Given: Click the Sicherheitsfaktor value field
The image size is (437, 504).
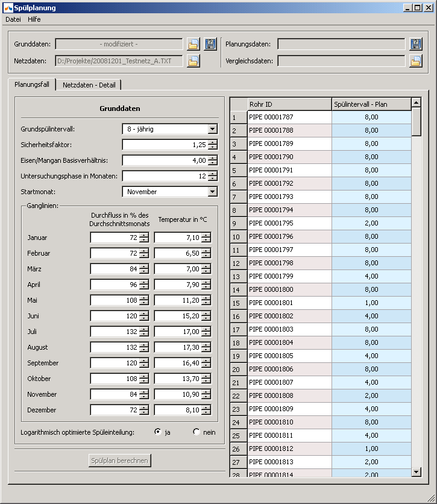Looking at the screenshot, I should coord(165,145).
